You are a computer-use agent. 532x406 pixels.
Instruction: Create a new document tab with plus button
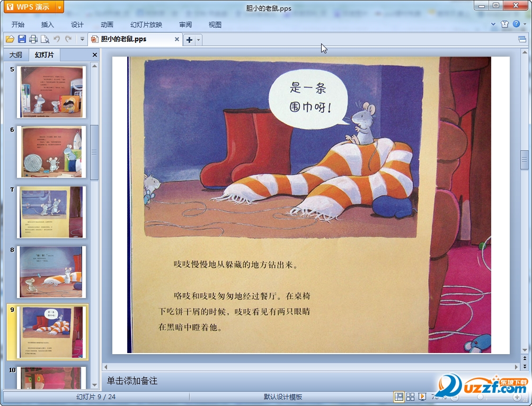189,40
